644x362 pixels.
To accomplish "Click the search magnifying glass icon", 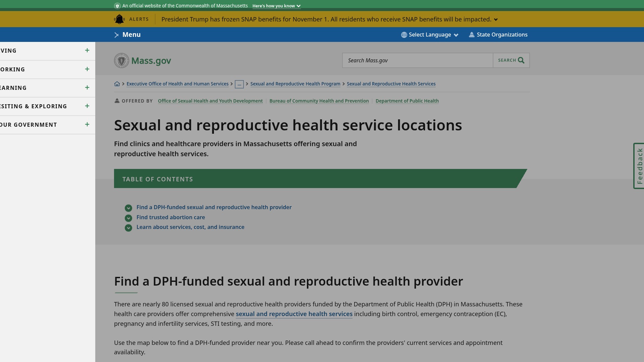I will (521, 60).
